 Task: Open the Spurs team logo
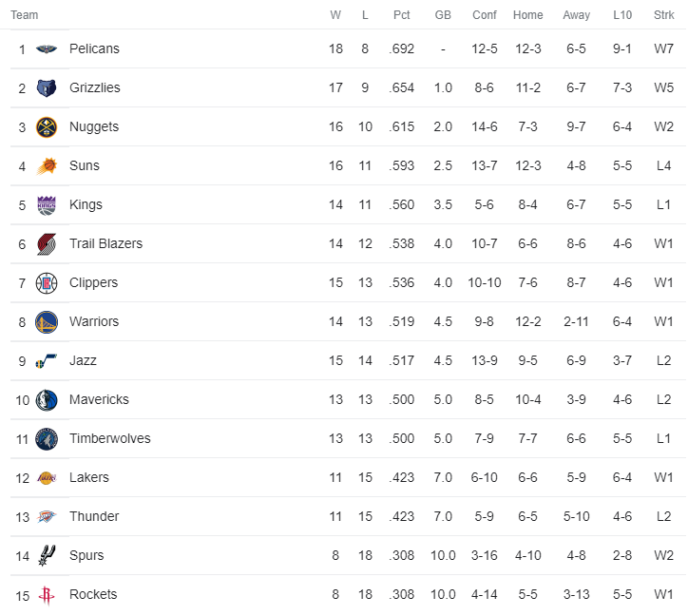click(47, 555)
